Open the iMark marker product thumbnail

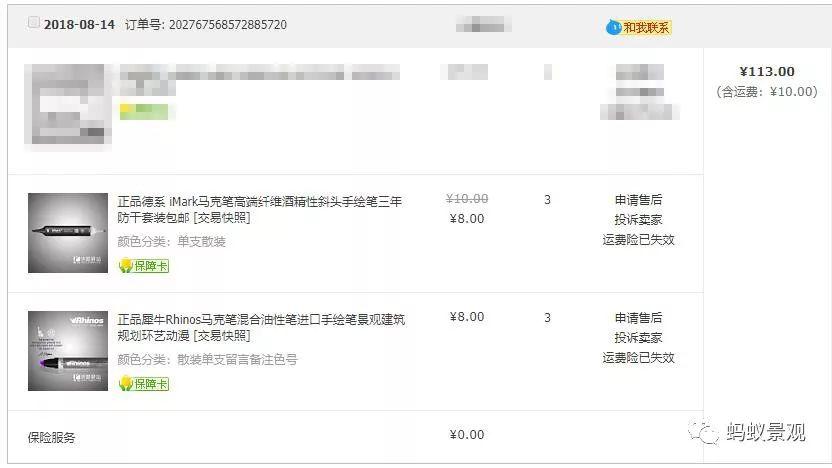click(68, 233)
